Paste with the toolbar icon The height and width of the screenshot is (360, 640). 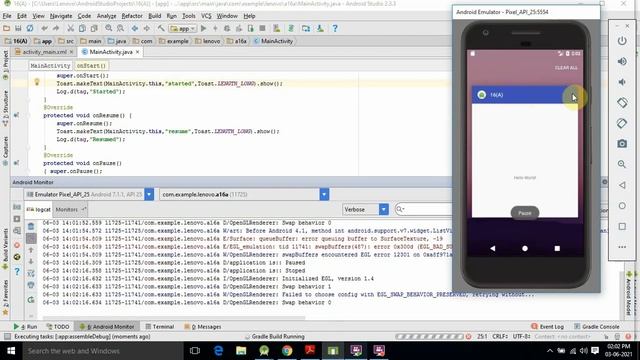coord(94,29)
